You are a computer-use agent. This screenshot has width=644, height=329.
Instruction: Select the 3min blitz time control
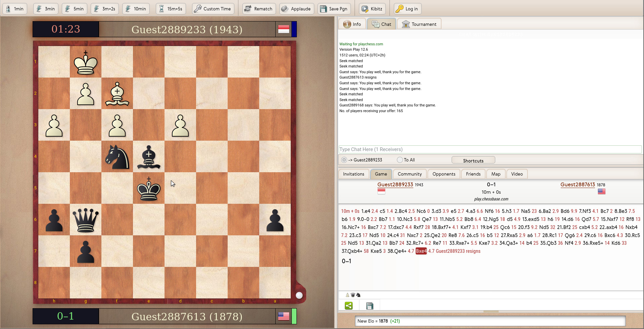46,9
